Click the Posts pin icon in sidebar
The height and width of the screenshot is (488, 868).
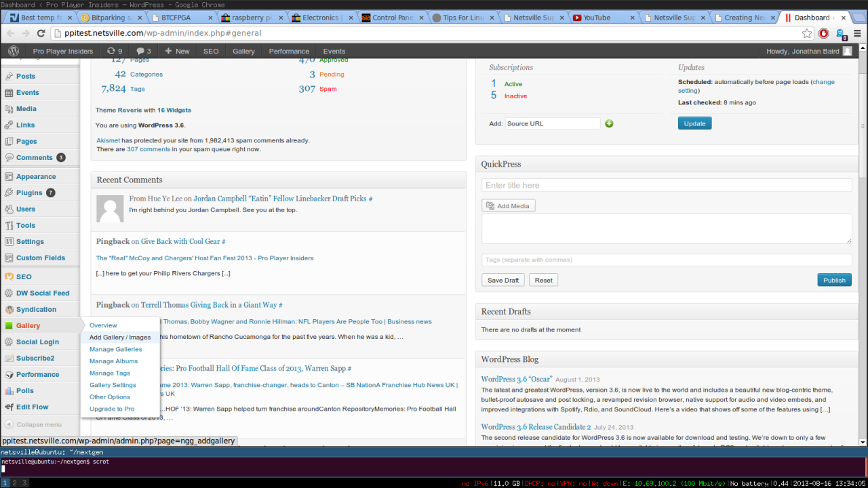click(x=9, y=76)
